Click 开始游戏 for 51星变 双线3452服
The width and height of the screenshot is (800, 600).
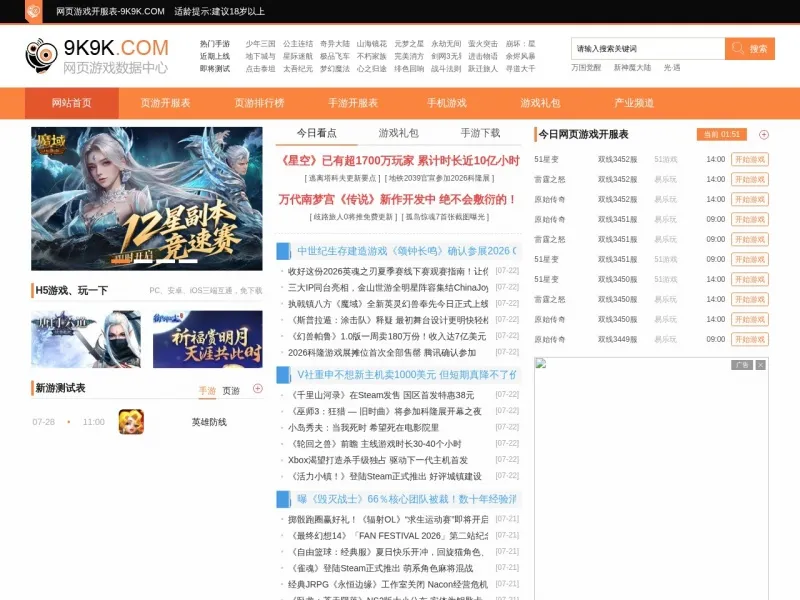750,160
